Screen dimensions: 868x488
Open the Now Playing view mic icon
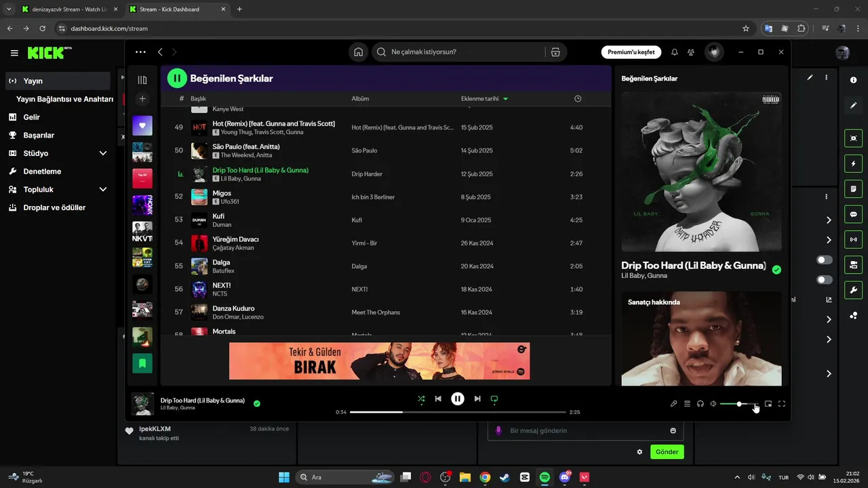click(673, 403)
